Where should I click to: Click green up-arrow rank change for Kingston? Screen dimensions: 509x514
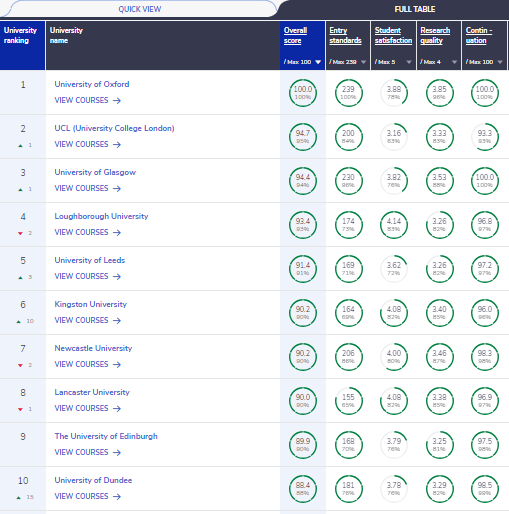tap(19, 322)
